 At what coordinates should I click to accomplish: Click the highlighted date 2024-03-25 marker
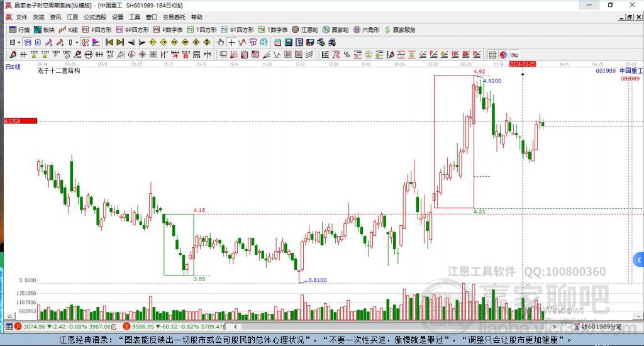523,64
